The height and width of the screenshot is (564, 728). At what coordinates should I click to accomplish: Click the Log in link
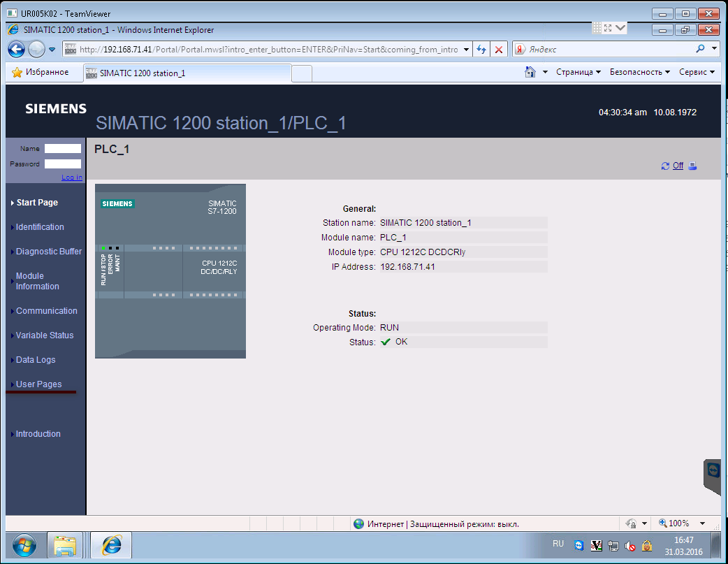click(x=71, y=178)
